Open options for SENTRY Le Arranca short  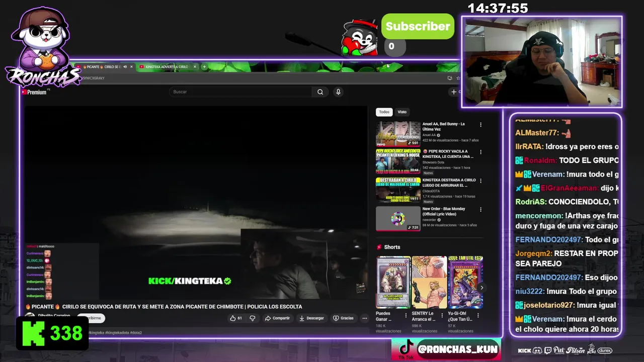tap(442, 316)
